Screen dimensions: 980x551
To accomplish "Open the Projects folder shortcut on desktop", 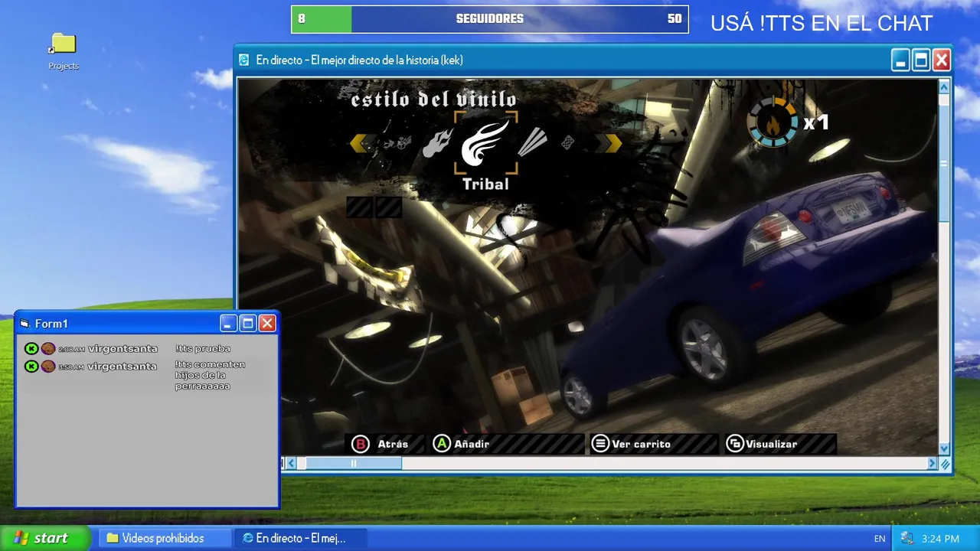I will pyautogui.click(x=64, y=52).
